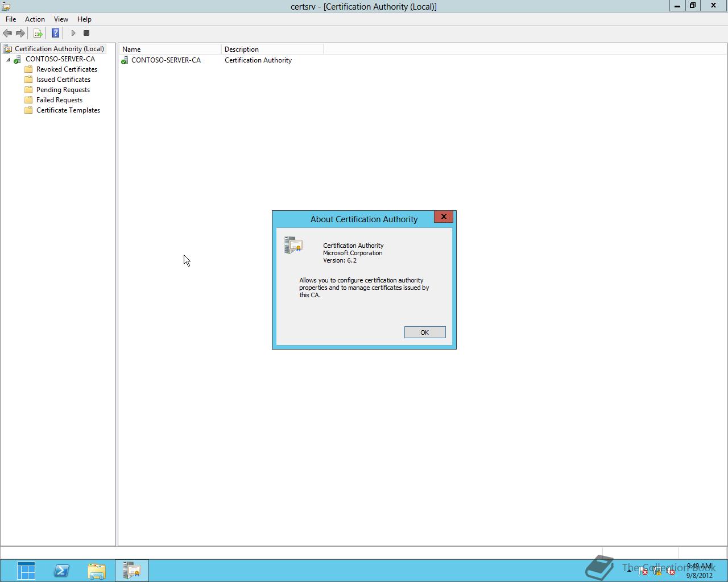728x582 pixels.
Task: Click the Certification Authority (Local) root icon
Action: tap(7, 49)
